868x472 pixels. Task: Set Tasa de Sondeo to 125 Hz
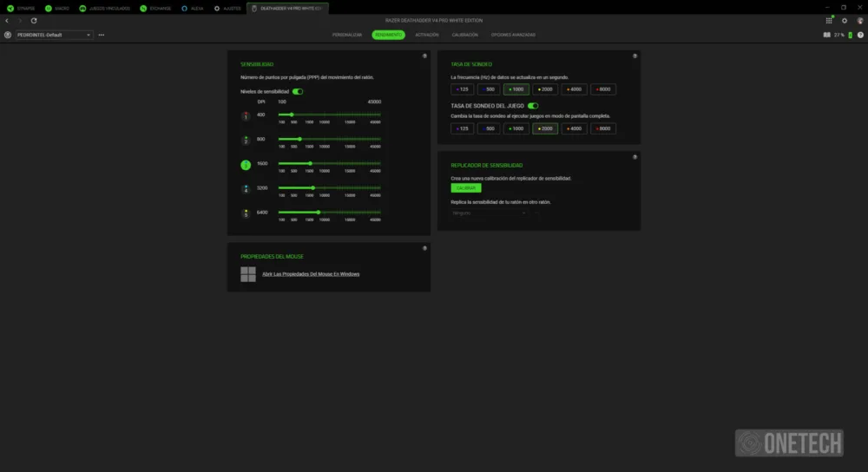click(463, 89)
